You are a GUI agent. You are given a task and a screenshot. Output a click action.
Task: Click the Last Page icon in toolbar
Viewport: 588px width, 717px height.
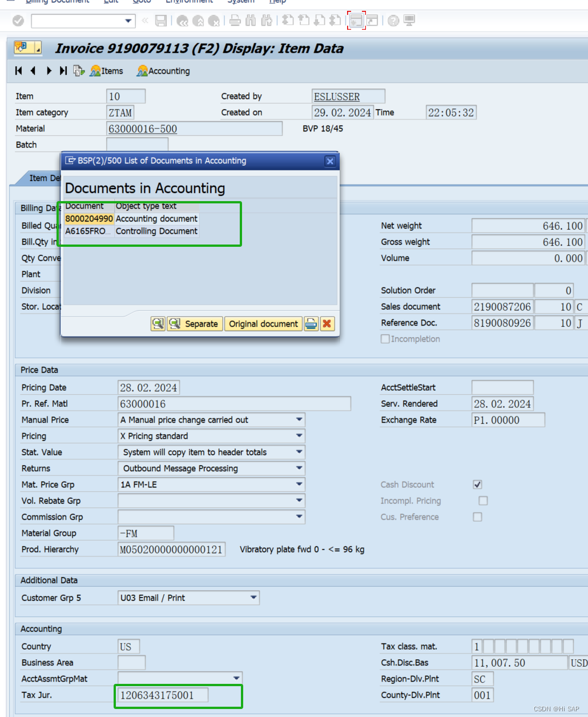point(335,21)
